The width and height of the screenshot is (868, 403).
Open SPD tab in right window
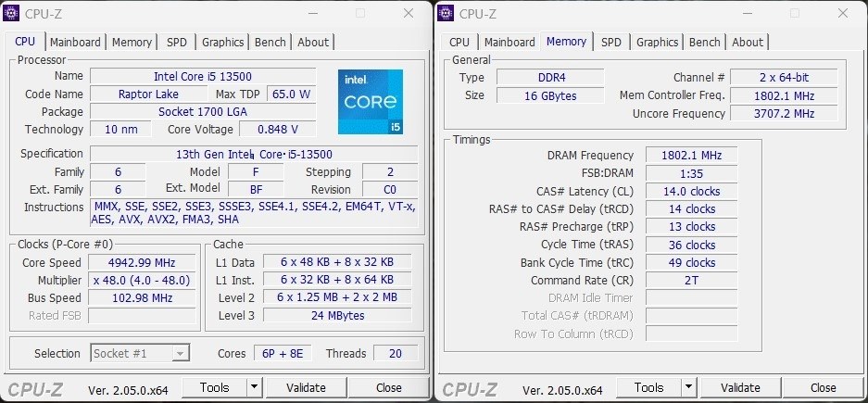coord(611,42)
